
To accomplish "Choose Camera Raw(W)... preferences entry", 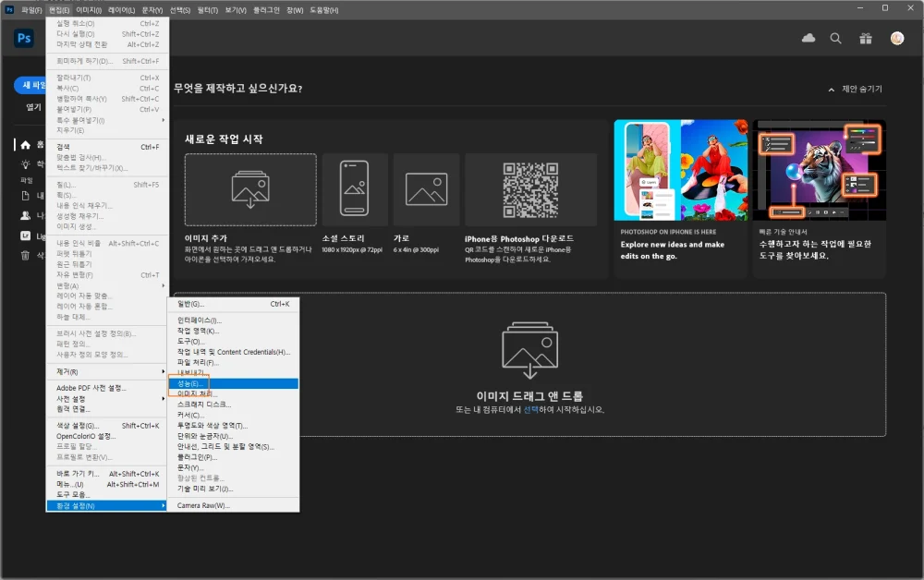I will coord(203,505).
